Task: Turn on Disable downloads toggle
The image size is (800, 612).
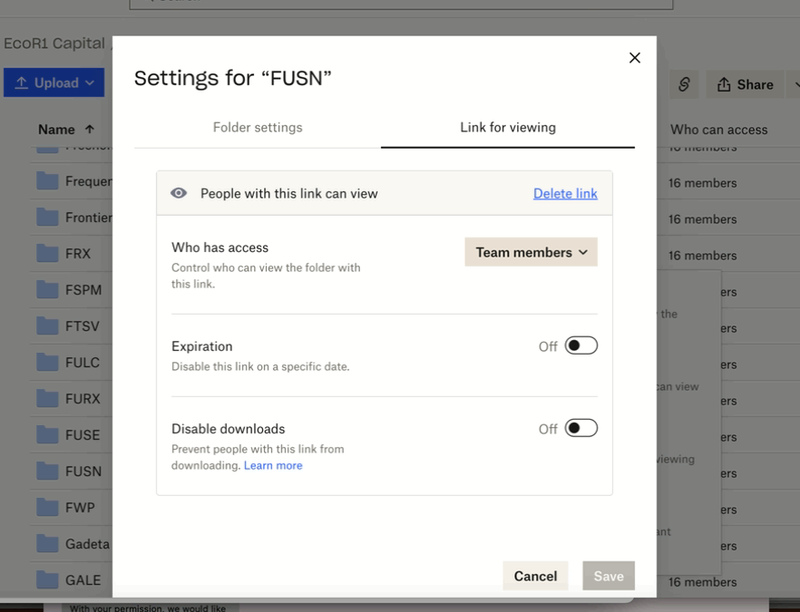Action: click(581, 429)
